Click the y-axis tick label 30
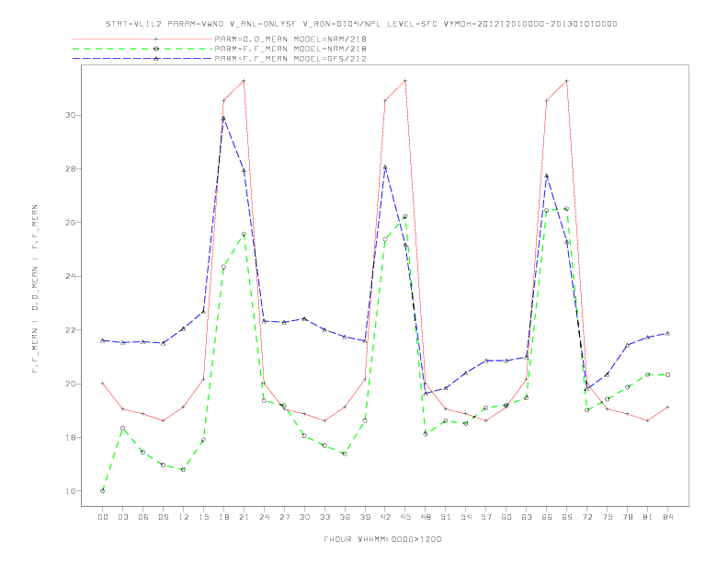728x563 pixels. point(71,115)
